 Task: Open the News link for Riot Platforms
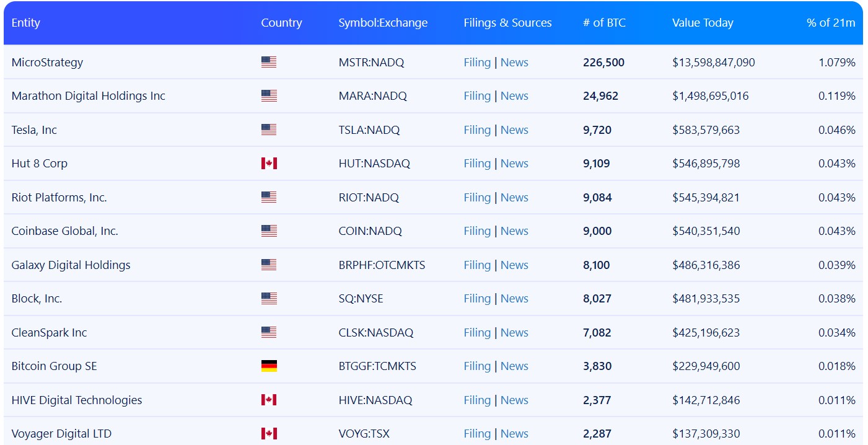(x=514, y=198)
